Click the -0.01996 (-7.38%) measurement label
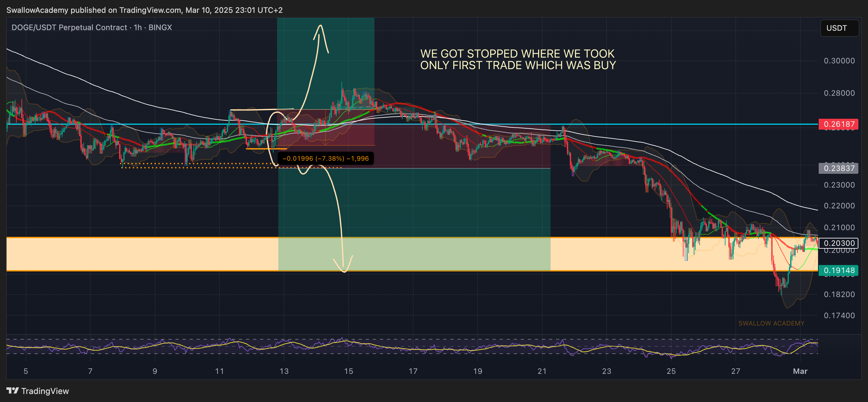The image size is (868, 402). (325, 158)
